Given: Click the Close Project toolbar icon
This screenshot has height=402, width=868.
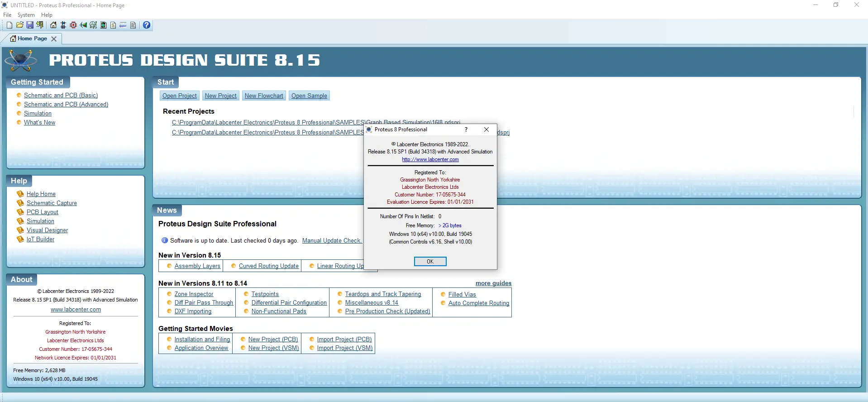Looking at the screenshot, I should 40,25.
